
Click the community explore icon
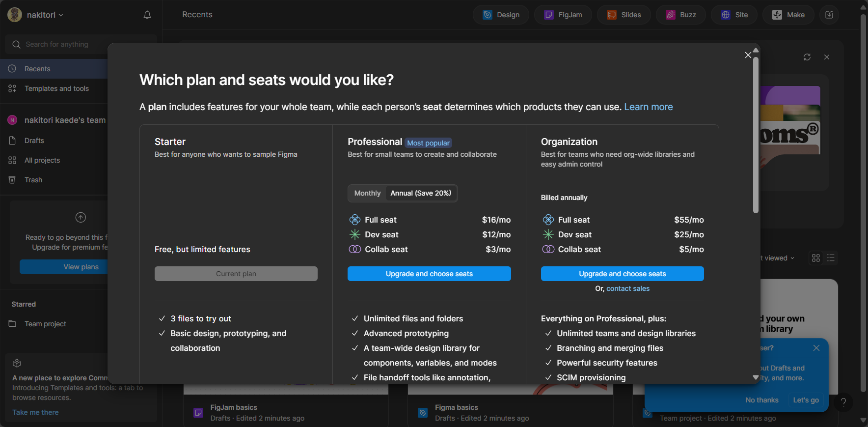[x=17, y=363]
